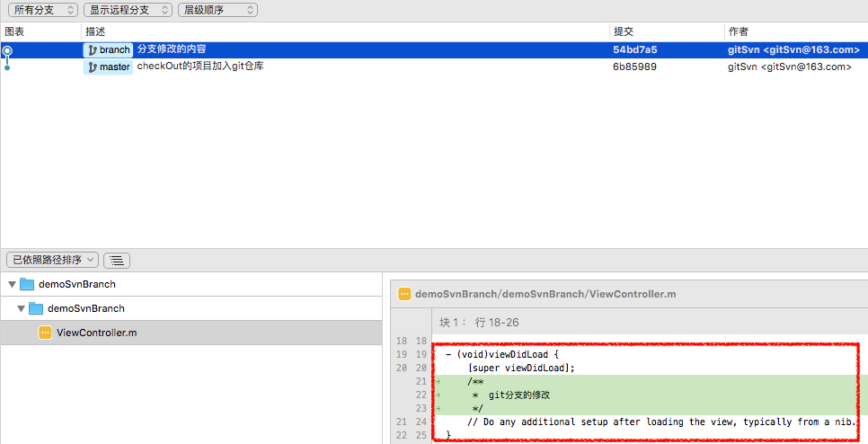Select the master label tag
Image resolution: width=868 pixels, height=444 pixels.
point(109,67)
